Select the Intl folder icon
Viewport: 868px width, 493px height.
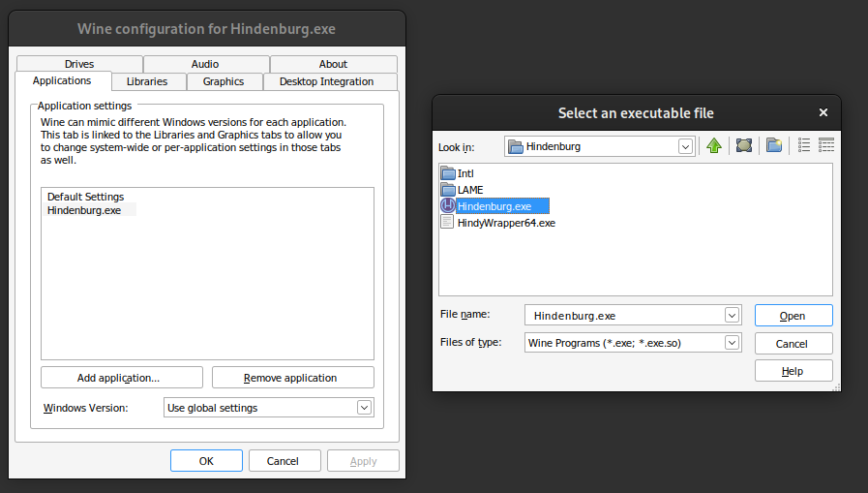click(x=448, y=173)
